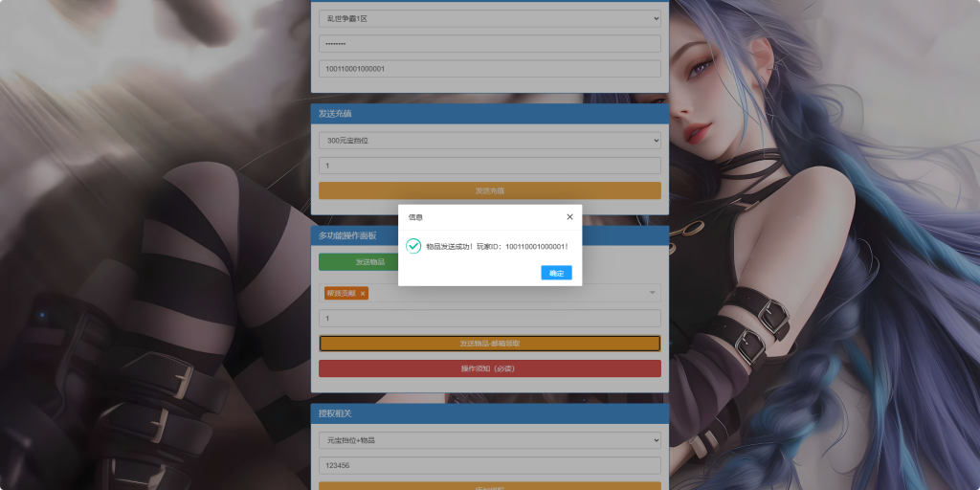Viewport: 980px width, 490px height.
Task: Close the 信息 dialog with the X
Action: pyautogui.click(x=569, y=217)
